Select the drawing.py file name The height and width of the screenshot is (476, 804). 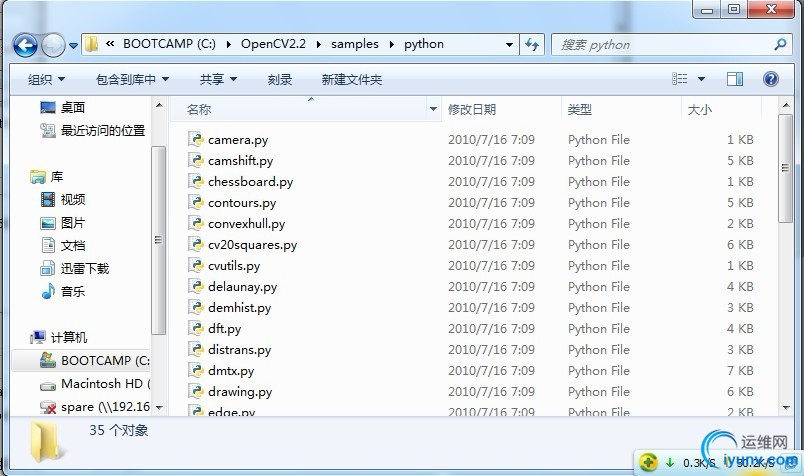tap(240, 392)
